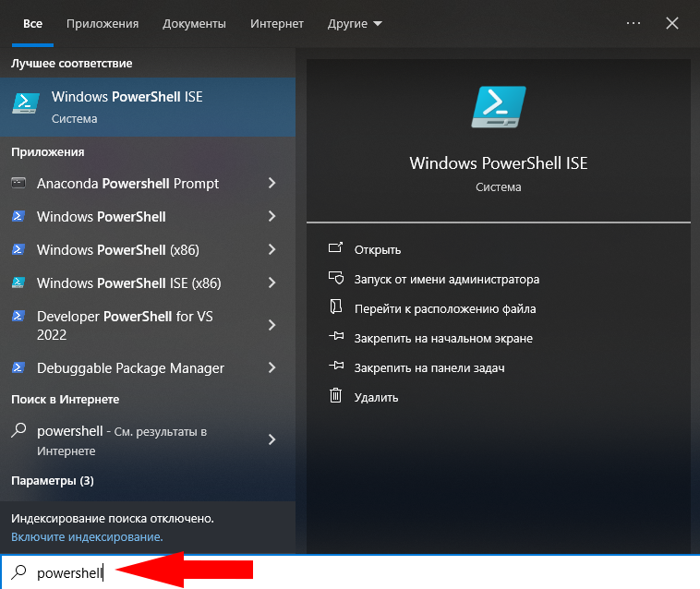700x589 pixels.
Task: Expand Developer PowerShell for VS 2022 chevron
Action: click(x=272, y=325)
